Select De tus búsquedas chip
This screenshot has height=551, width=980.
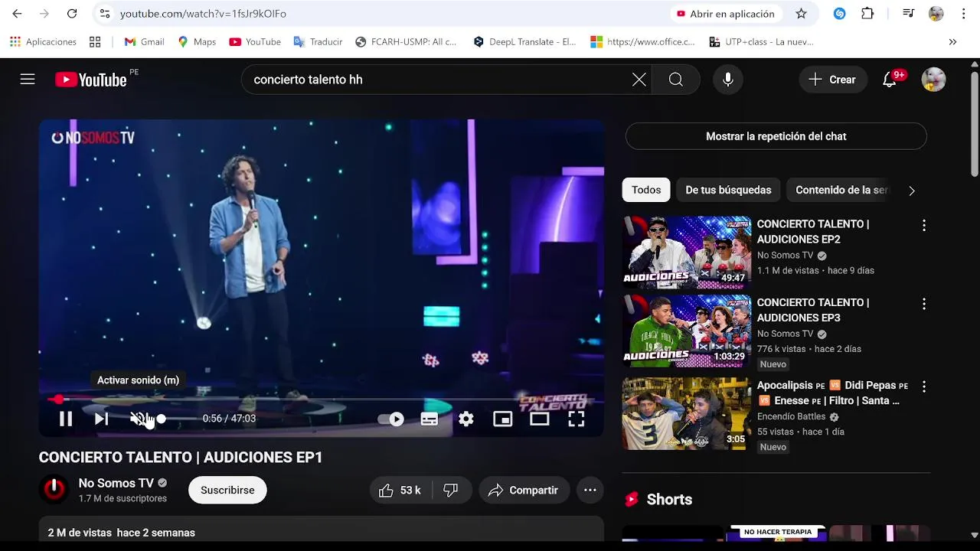[728, 190]
